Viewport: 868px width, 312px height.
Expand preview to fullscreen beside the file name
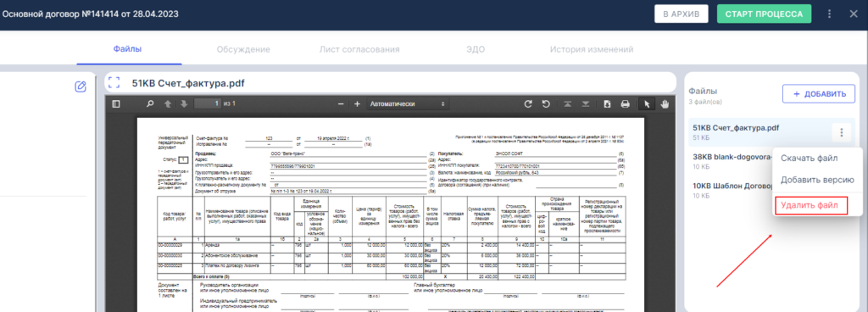114,82
